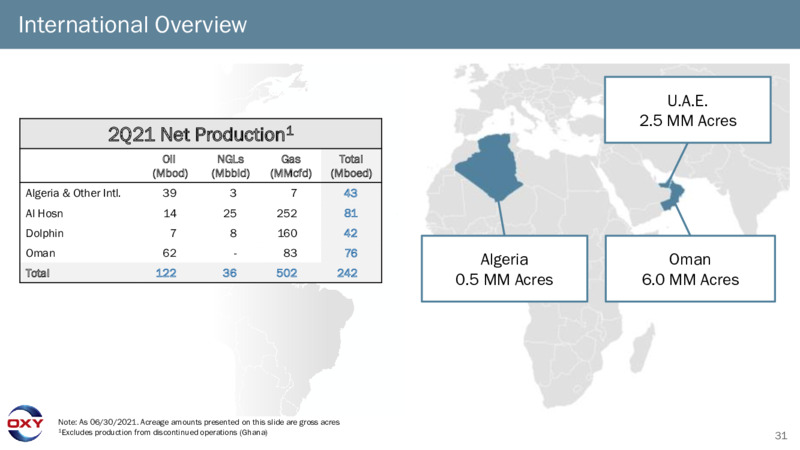Click Algeria total value 43
Image resolution: width=800 pixels, height=450 pixels.
[351, 193]
